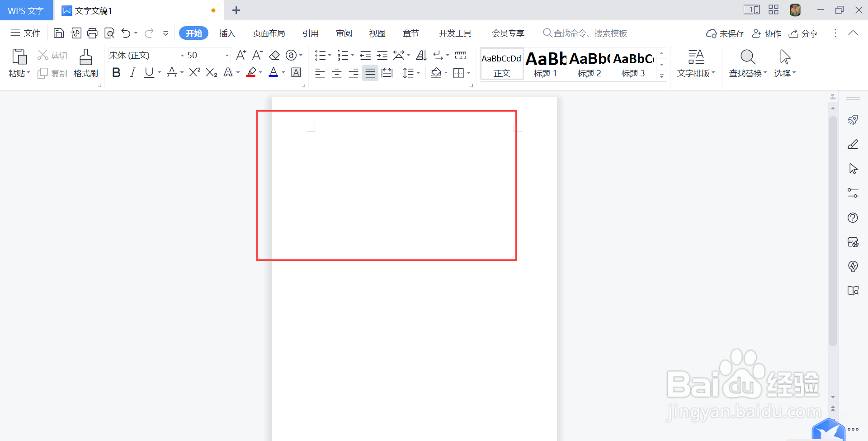Switch to 页面布局 tab
This screenshot has width=868, height=441.
269,33
